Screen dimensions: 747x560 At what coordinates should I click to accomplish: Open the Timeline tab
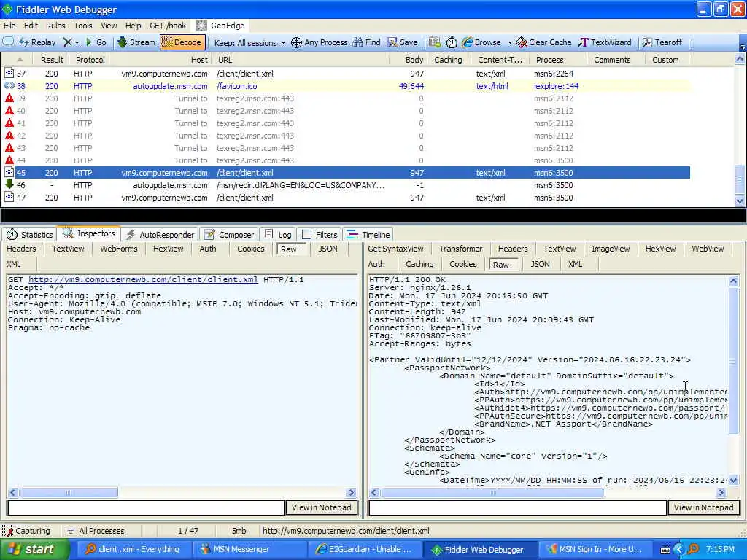click(x=368, y=234)
